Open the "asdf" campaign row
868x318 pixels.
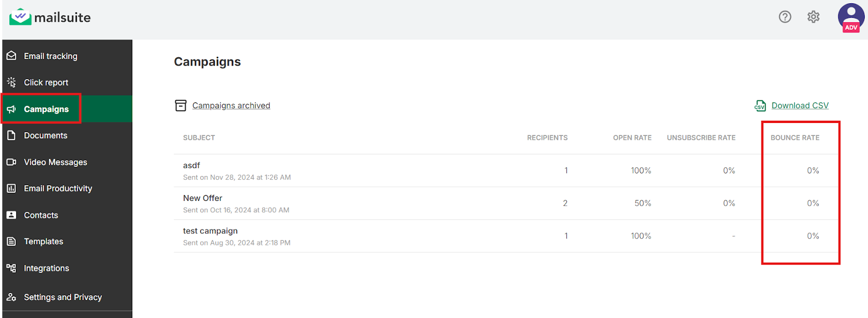coord(192,166)
